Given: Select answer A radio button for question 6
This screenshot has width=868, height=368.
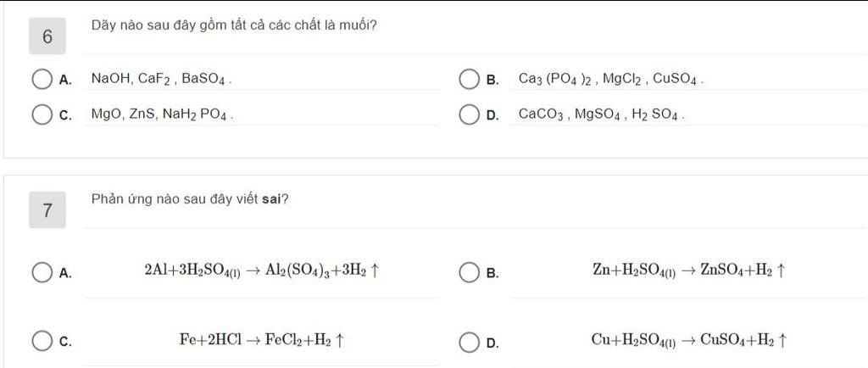Looking at the screenshot, I should 42,80.
